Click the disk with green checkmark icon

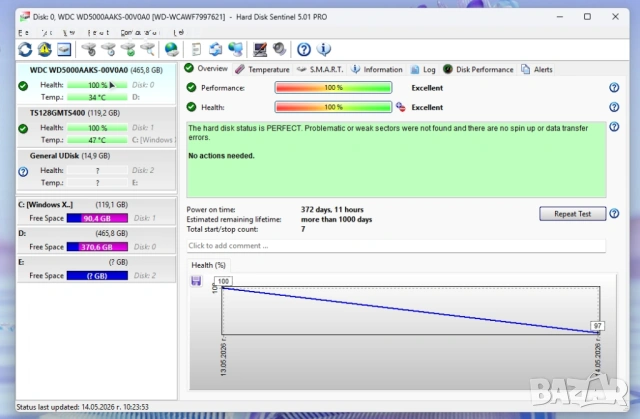pos(128,49)
